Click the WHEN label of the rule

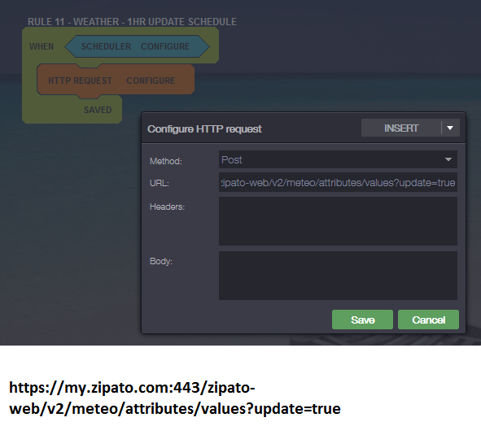click(42, 46)
